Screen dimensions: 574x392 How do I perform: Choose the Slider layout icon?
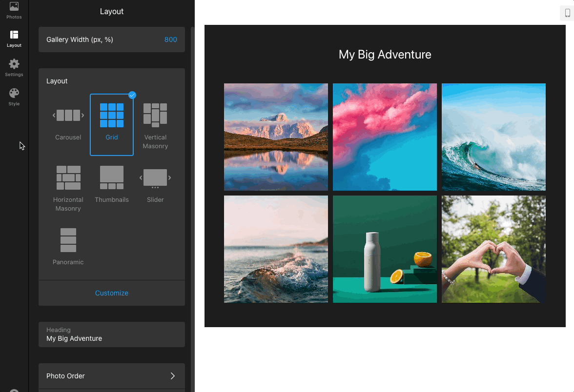pyautogui.click(x=155, y=178)
